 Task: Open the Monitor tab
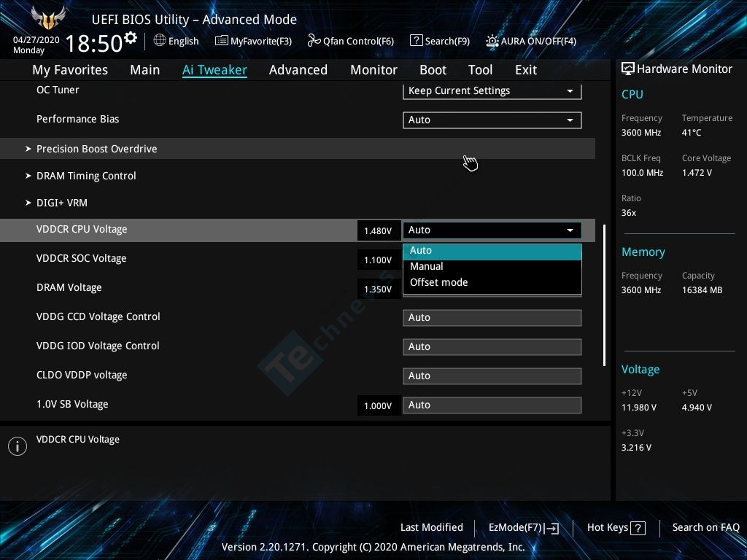coord(374,70)
